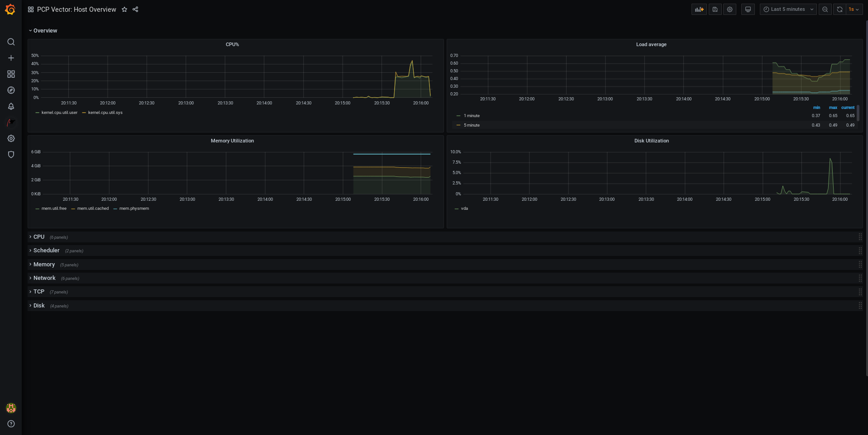Viewport: 868px width, 435px height.
Task: Change color of vda series swatch
Action: 456,208
